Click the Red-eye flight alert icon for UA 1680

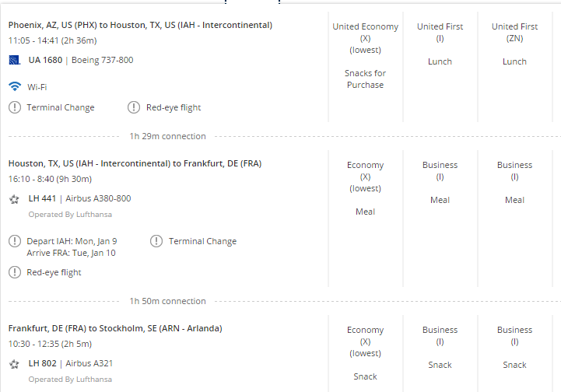tap(134, 107)
